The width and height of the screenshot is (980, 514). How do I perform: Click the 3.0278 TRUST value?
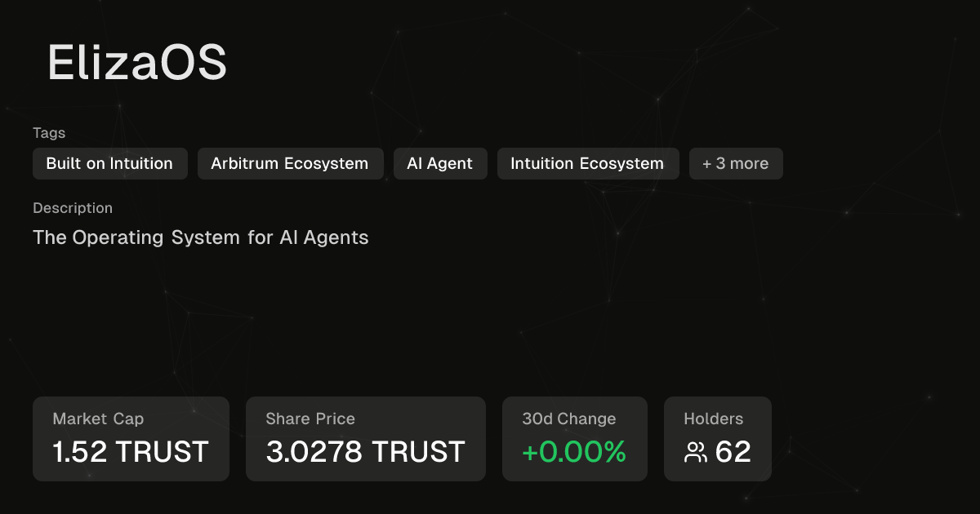point(366,451)
